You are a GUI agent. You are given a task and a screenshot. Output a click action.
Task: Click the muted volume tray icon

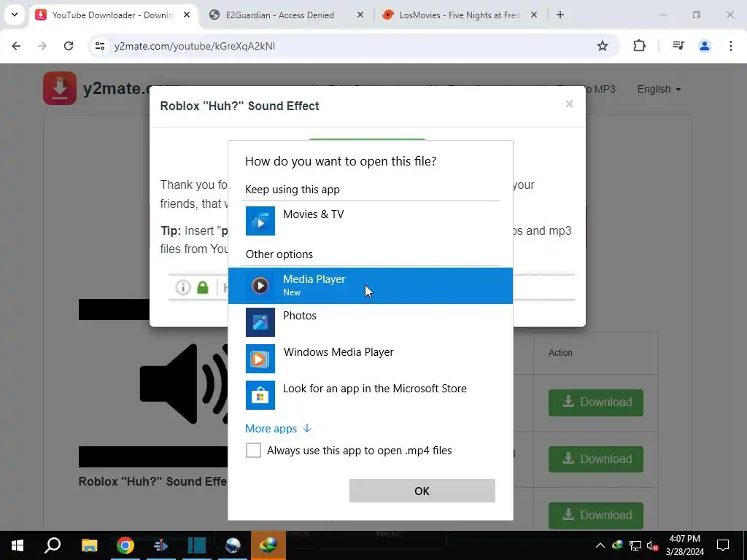click(x=652, y=545)
